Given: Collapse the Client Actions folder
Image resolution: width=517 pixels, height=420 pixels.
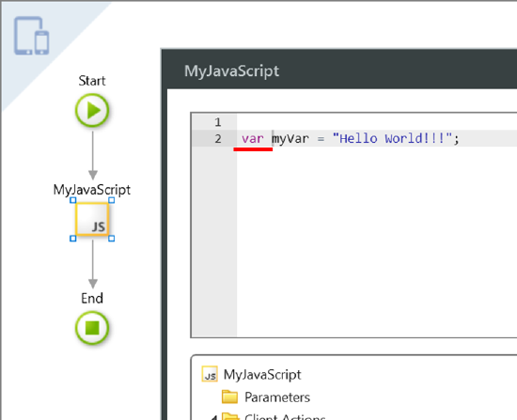Looking at the screenshot, I should click(214, 418).
